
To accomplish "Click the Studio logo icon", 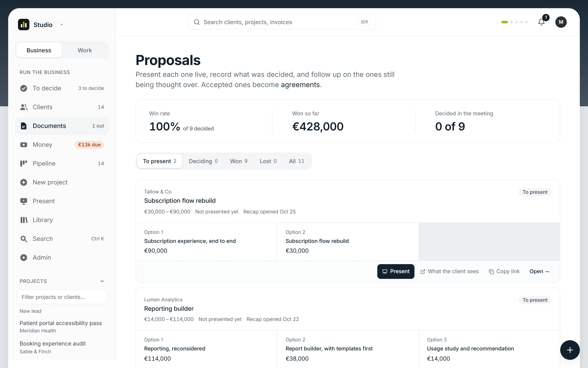I will pos(23,25).
